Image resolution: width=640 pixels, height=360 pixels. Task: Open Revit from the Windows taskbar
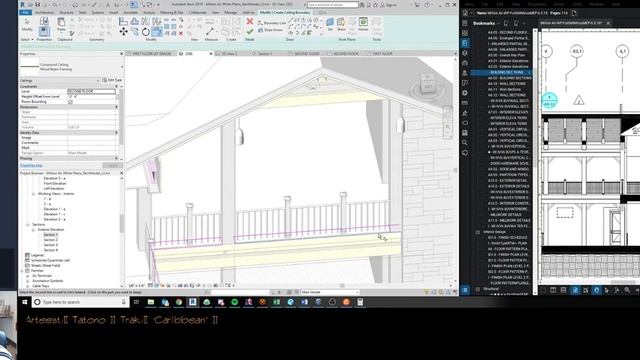pyautogui.click(x=192, y=302)
